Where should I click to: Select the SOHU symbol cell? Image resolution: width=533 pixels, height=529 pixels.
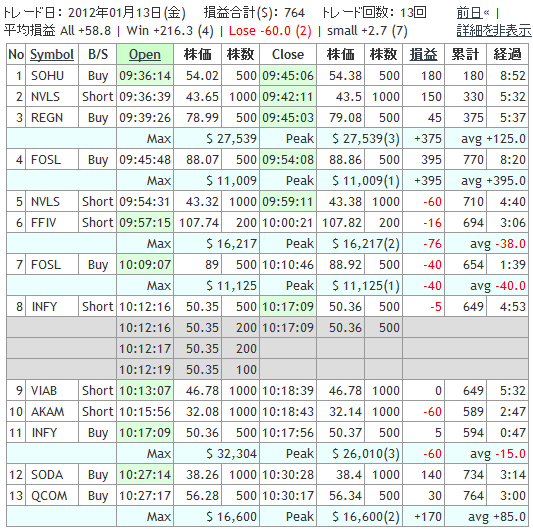52,75
